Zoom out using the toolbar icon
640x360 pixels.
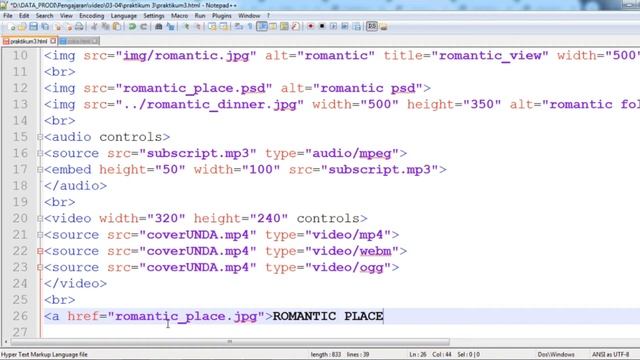[x=198, y=27]
